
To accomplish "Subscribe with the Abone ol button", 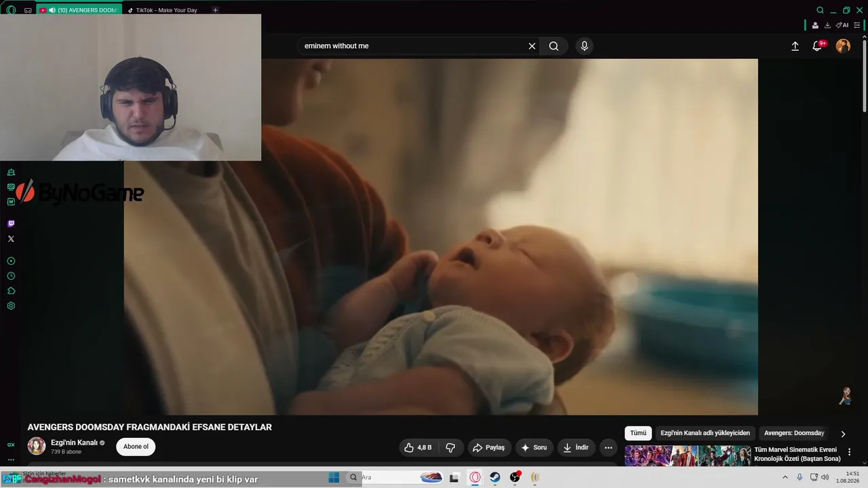I will (136, 447).
